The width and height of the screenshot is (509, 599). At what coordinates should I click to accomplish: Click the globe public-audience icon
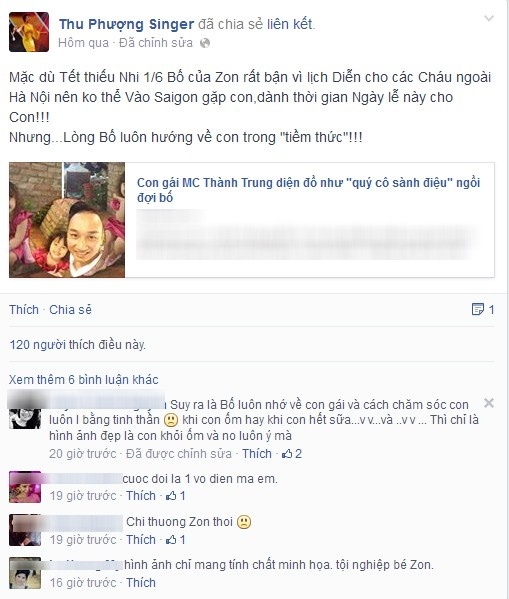click(x=205, y=43)
